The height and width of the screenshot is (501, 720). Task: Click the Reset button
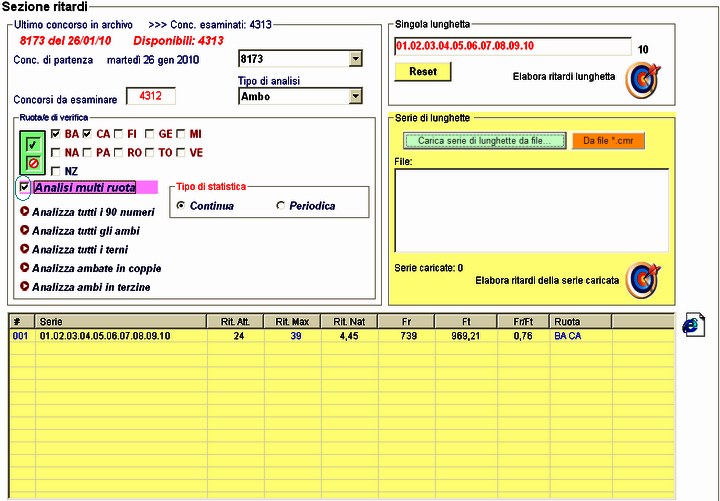pyautogui.click(x=423, y=72)
